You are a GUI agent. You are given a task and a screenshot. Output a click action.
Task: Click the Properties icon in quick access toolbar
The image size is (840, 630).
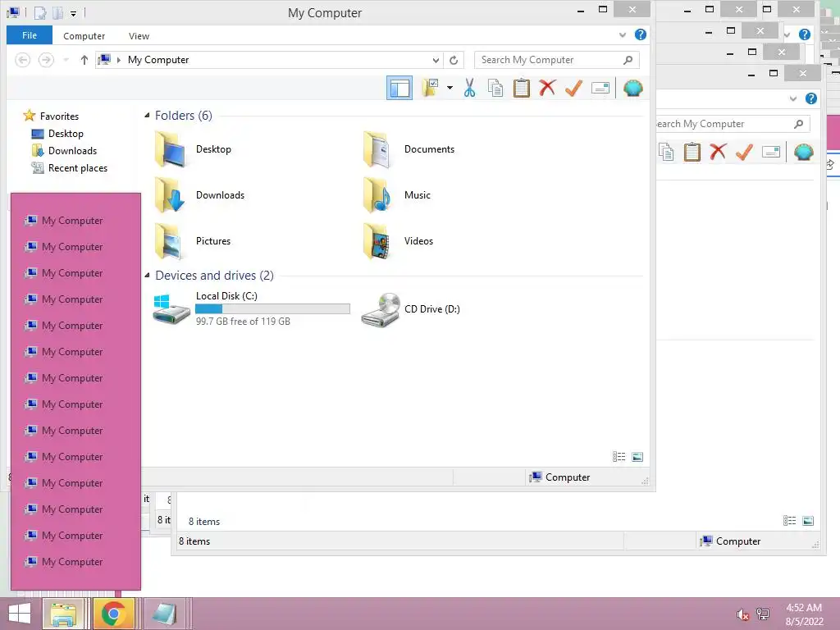[40, 12]
